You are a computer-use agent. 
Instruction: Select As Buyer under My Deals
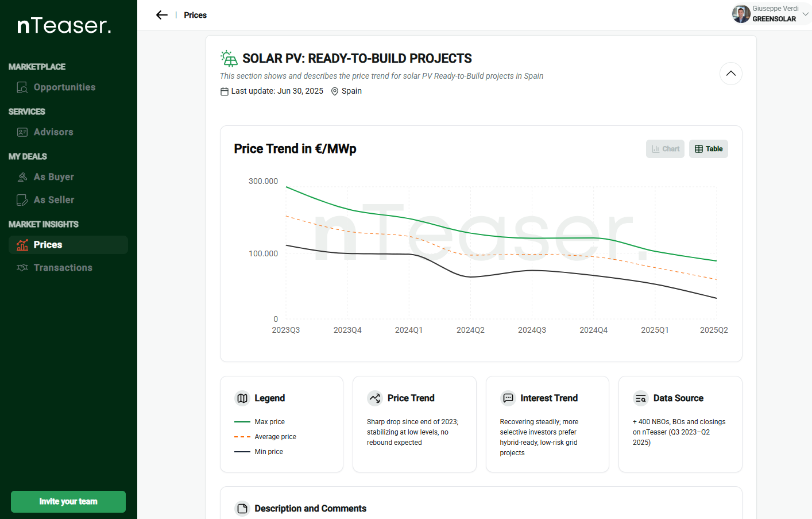[x=53, y=177]
